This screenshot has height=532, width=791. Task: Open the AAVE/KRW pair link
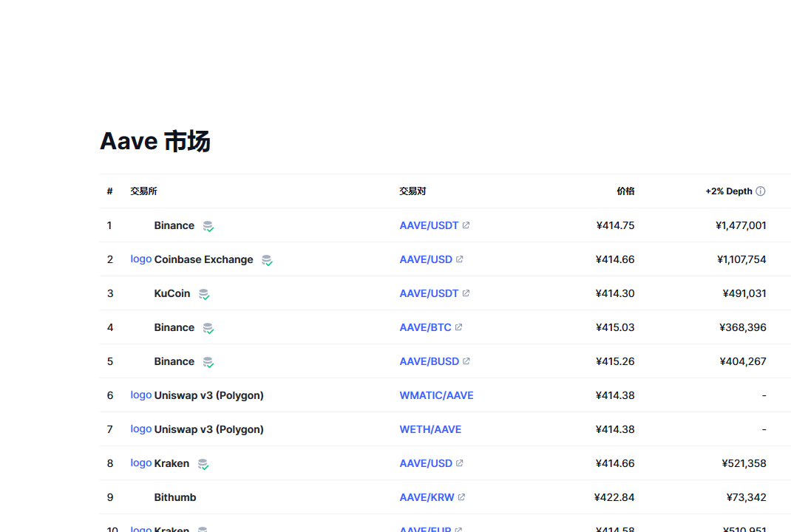click(427, 497)
